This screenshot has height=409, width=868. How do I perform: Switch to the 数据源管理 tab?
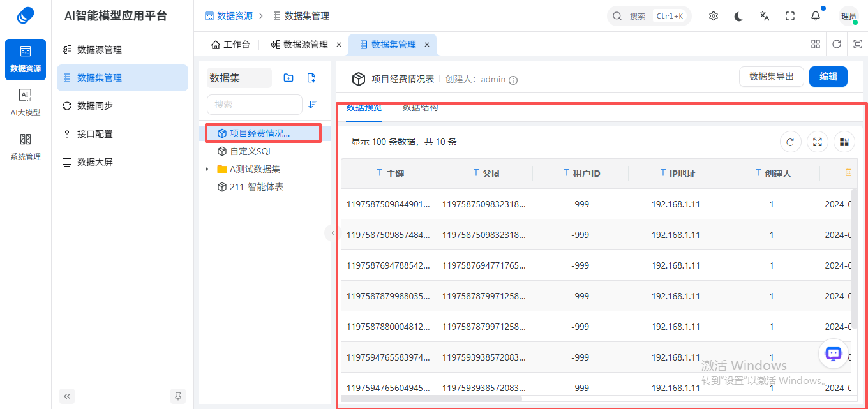click(299, 45)
